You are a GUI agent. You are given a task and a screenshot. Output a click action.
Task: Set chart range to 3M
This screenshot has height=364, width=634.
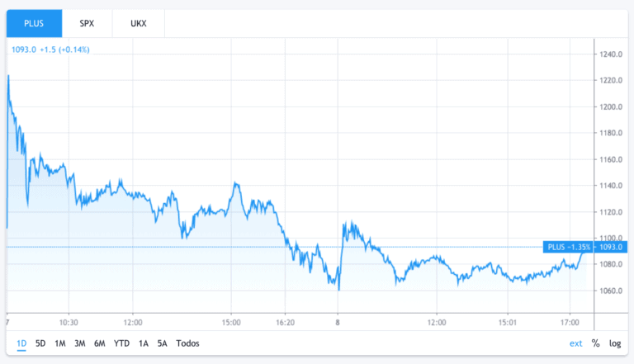pos(79,343)
